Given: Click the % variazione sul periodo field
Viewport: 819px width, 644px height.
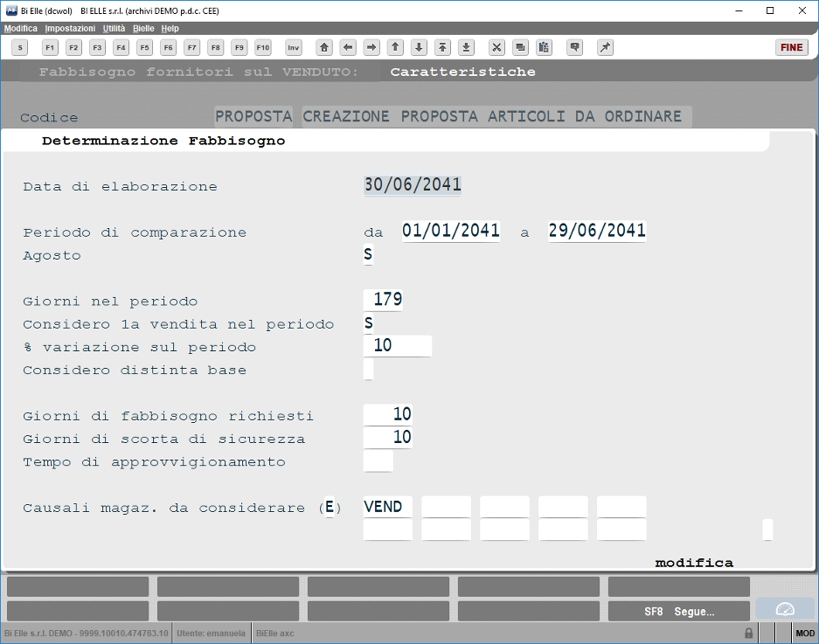Looking at the screenshot, I should pyautogui.click(x=398, y=346).
